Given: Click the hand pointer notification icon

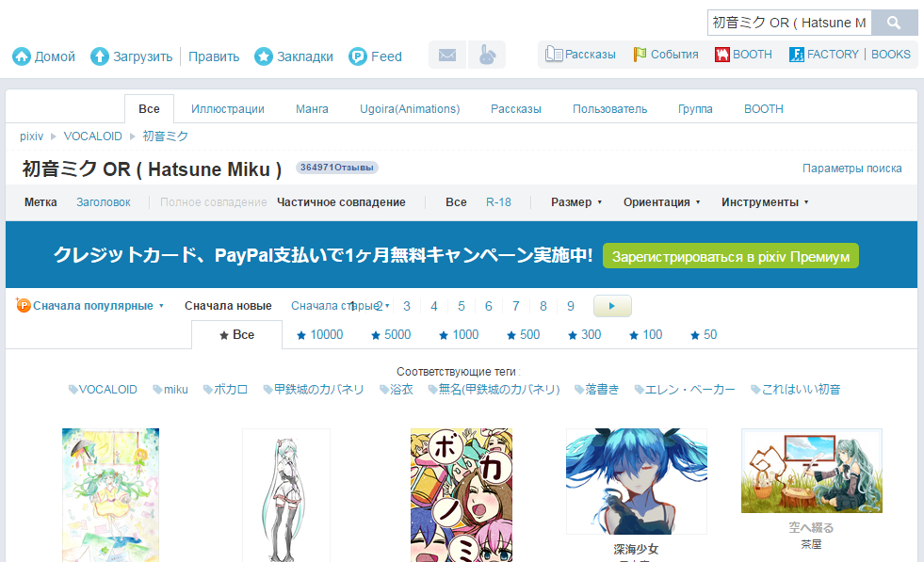Looking at the screenshot, I should (487, 55).
